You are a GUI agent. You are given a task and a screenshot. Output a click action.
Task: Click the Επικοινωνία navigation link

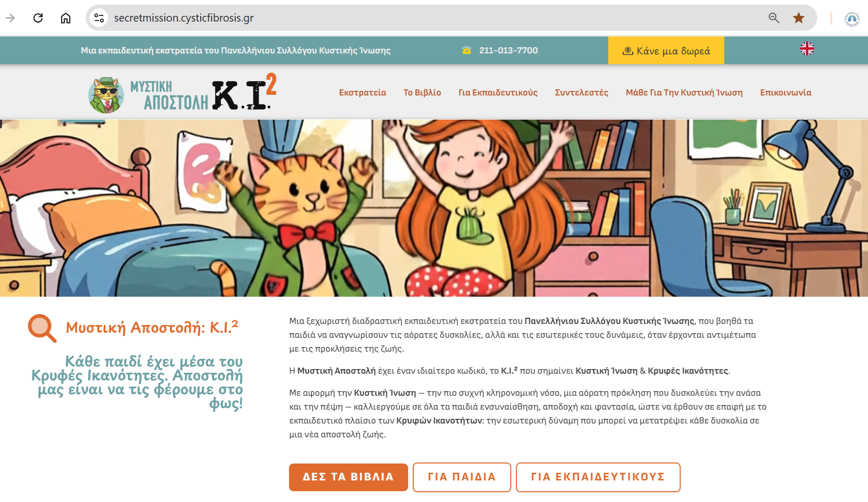pyautogui.click(x=785, y=92)
